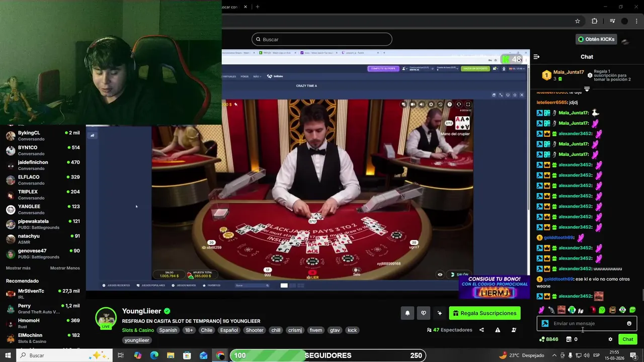644x362 pixels.
Task: Open a new browser tab
Action: pos(257,7)
